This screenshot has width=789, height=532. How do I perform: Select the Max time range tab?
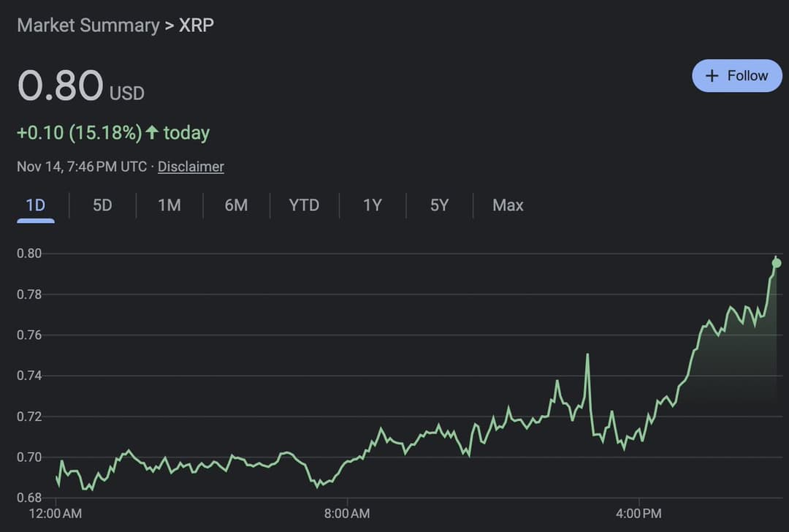click(x=508, y=205)
